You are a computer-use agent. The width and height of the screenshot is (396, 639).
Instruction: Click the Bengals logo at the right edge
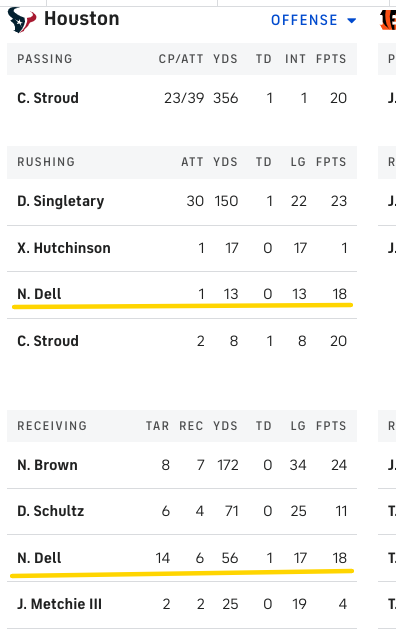(388, 20)
